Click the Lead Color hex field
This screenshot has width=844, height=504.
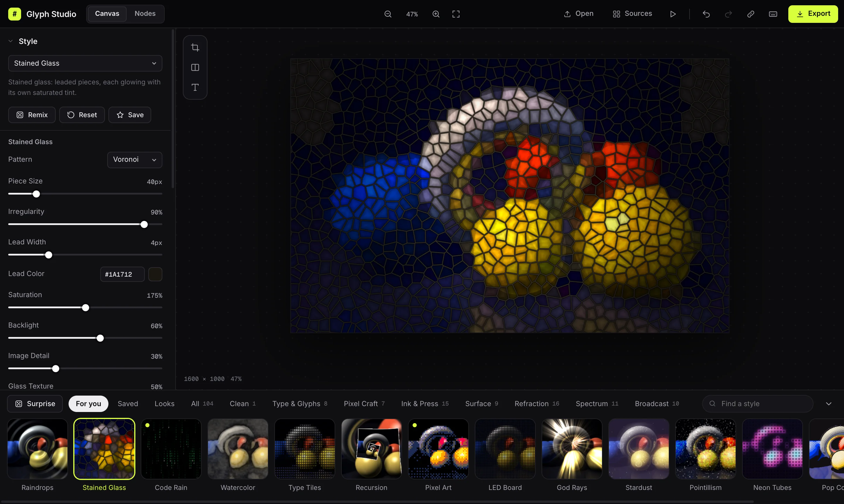point(122,274)
